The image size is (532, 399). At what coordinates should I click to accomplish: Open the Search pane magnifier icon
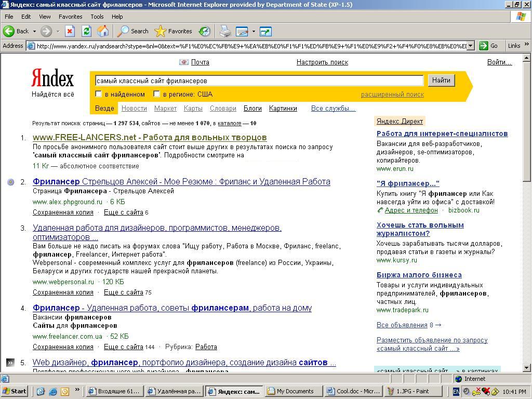[x=123, y=31]
